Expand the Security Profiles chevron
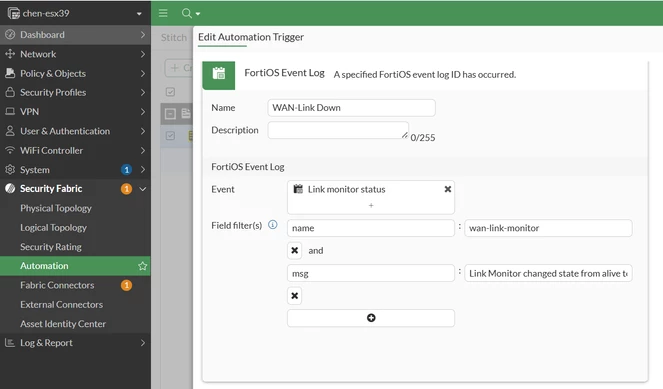Screen dimensions: 663x389 [x=142, y=93]
